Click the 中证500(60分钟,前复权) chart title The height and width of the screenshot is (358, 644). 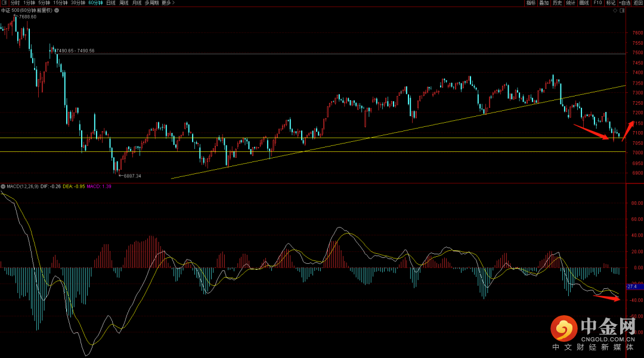tap(27, 10)
